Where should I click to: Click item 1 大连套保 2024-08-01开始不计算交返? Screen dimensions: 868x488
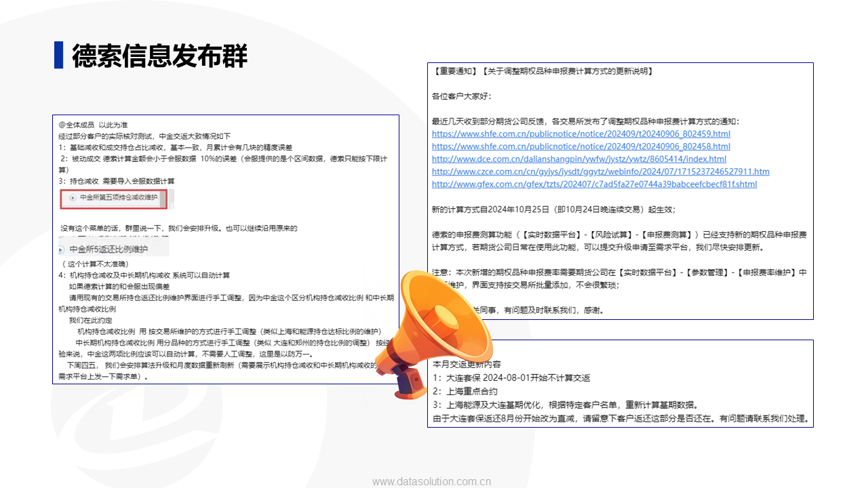click(x=511, y=378)
